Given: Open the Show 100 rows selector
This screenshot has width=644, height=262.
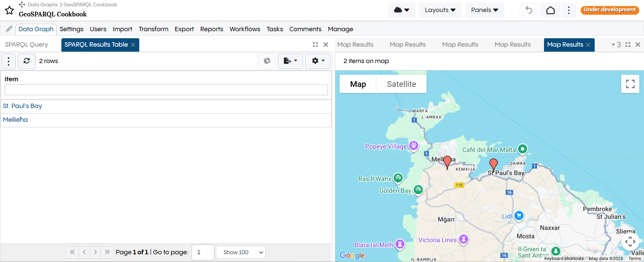Looking at the screenshot, I should point(241,252).
